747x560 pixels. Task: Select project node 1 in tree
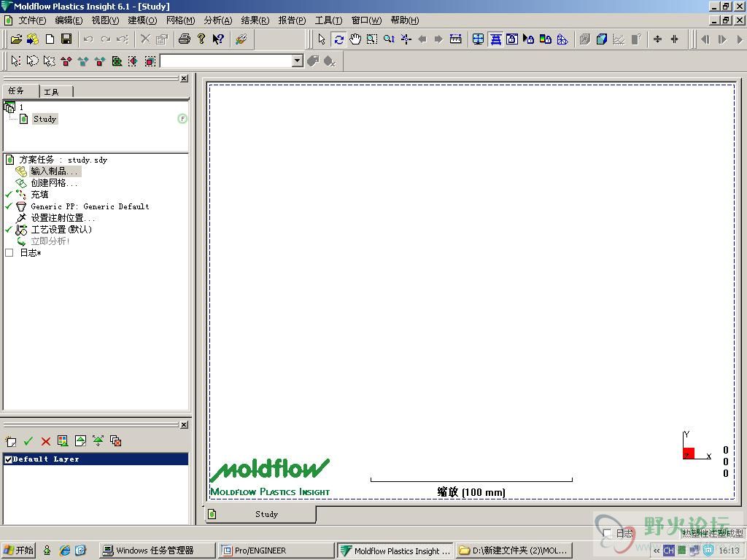tap(21, 107)
